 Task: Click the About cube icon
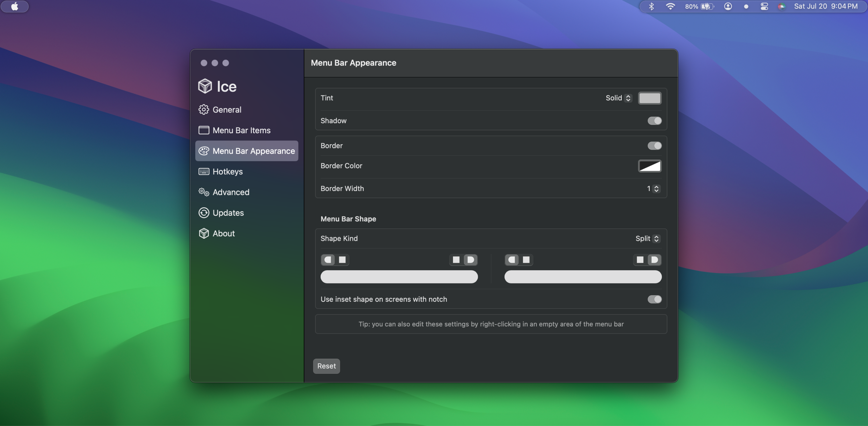click(x=203, y=233)
